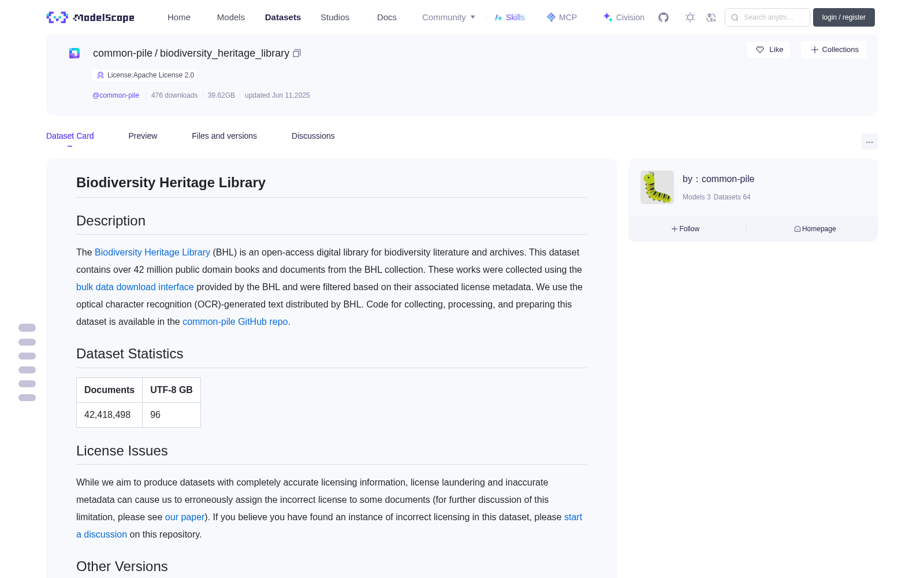This screenshot has height=578, width=924.
Task: Expand the Community dropdown menu
Action: (x=449, y=17)
